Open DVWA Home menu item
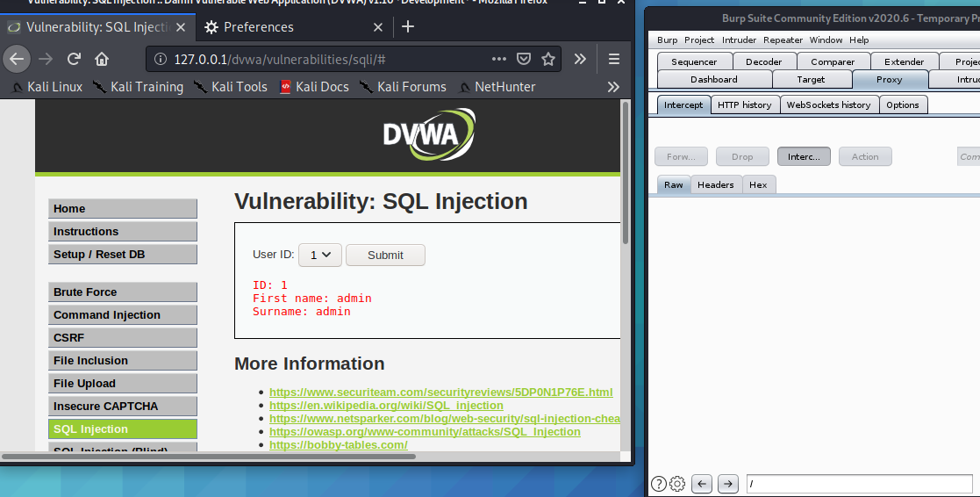The image size is (980, 497). click(123, 209)
